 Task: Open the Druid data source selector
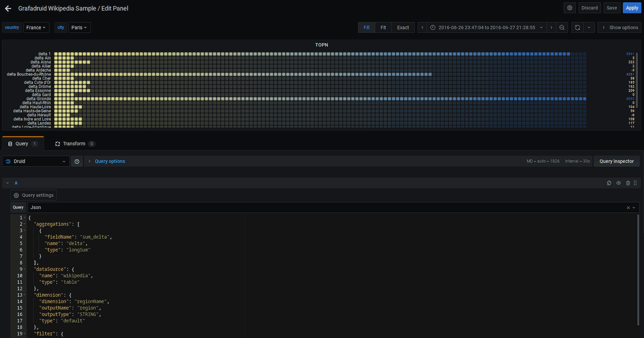pos(35,161)
